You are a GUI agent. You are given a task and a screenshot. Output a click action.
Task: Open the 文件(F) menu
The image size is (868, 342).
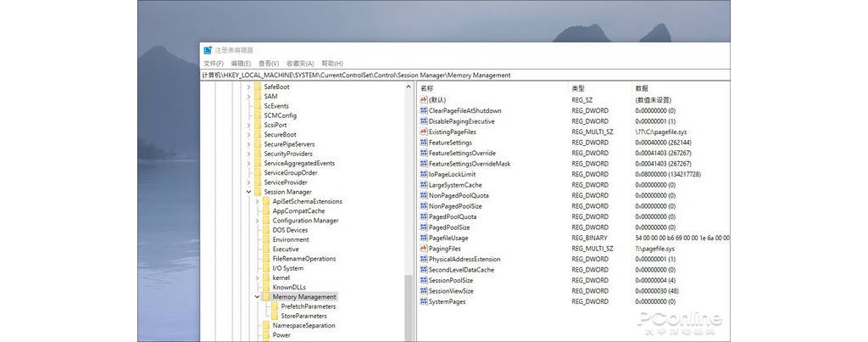(x=213, y=64)
